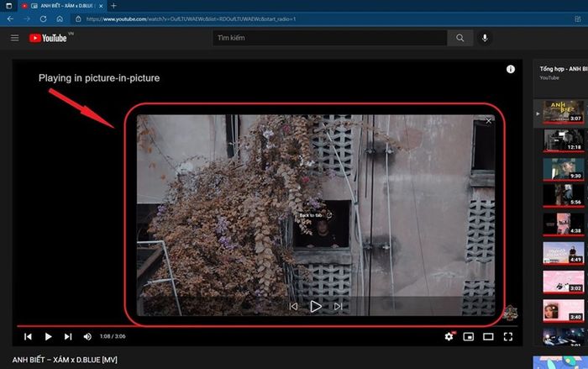Click the Playing in picture-in-picture message
This screenshot has height=369, width=588.
(99, 77)
